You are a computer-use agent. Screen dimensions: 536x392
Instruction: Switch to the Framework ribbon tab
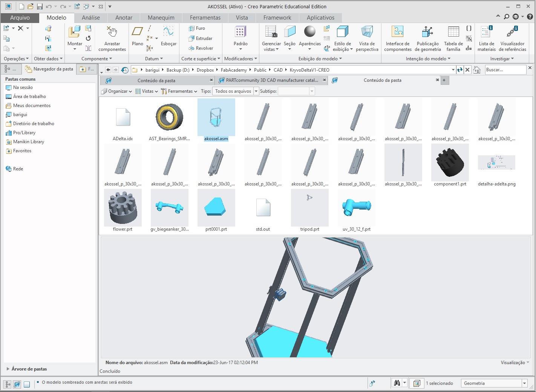(x=277, y=18)
